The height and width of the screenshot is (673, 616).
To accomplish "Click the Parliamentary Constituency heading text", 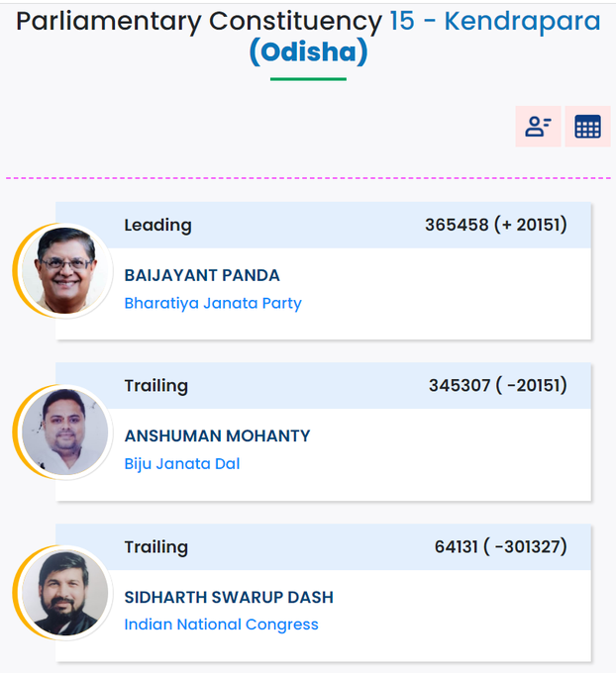I will [198, 22].
